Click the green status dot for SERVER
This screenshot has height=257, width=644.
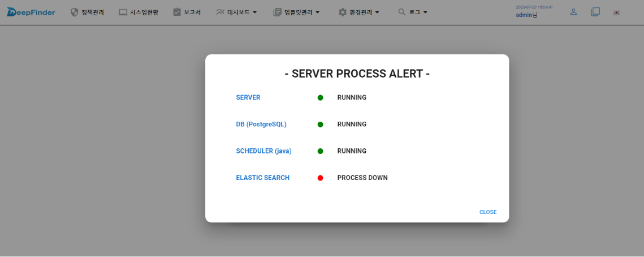pos(321,98)
